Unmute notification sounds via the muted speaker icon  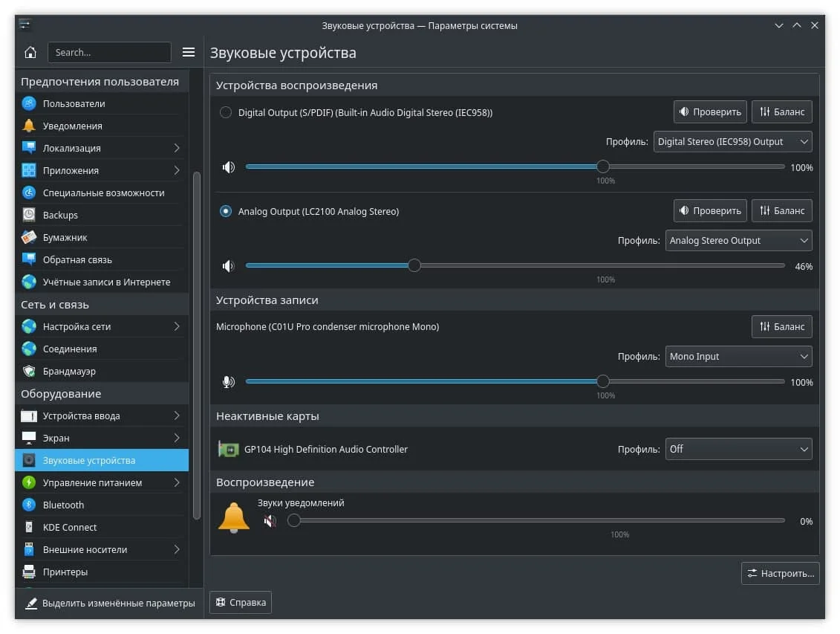point(270,521)
